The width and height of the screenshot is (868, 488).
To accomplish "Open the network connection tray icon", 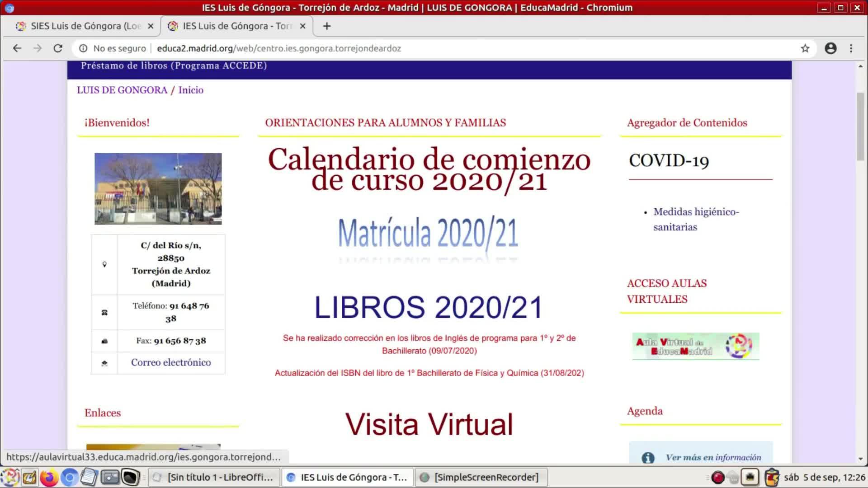I will coord(750,477).
